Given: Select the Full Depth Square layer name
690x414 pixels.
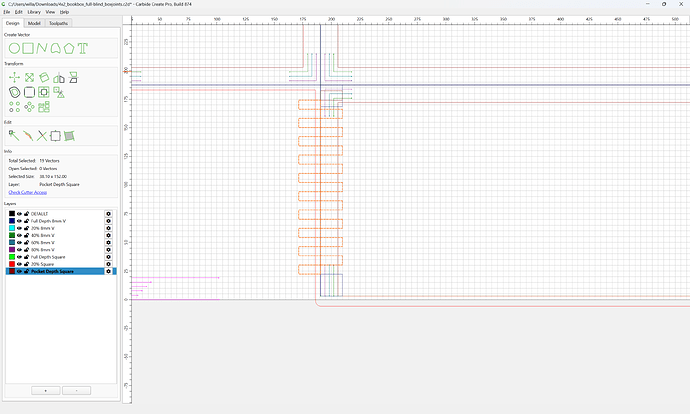Looking at the screenshot, I should pos(48,257).
